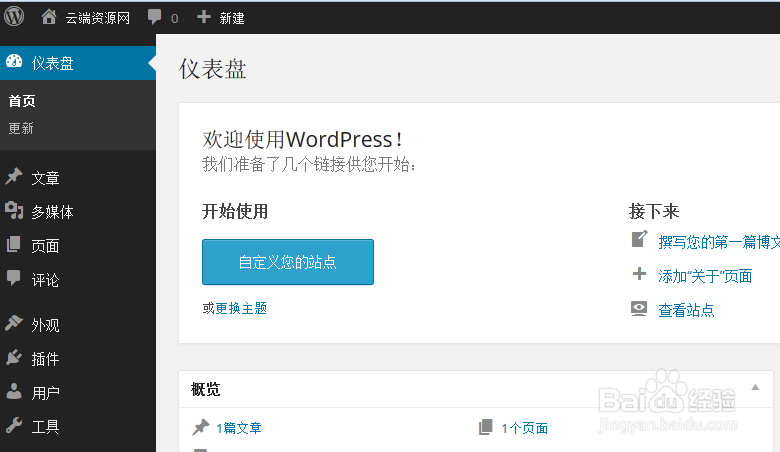Image resolution: width=780 pixels, height=452 pixels.
Task: Click the plus icon beside 添加关于页面
Action: tap(639, 273)
